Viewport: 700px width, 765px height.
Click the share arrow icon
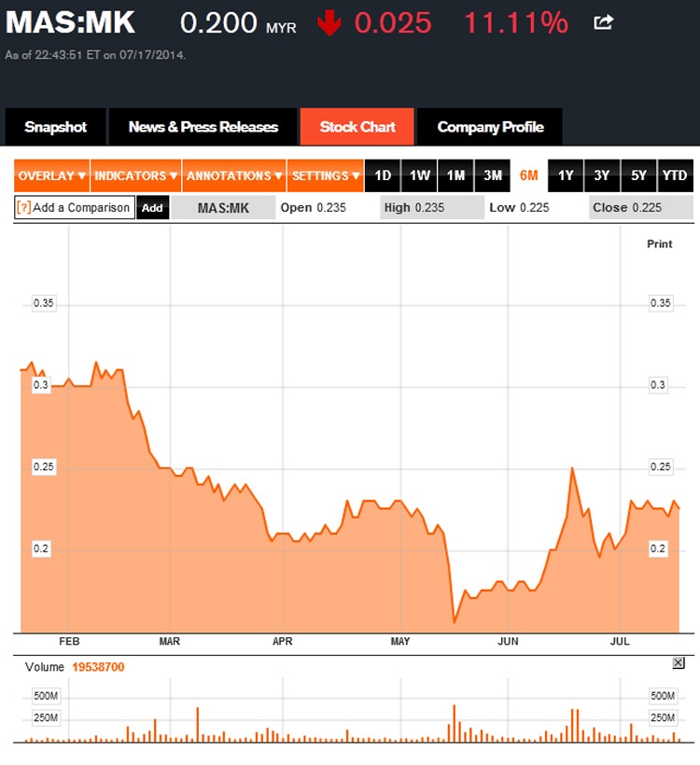[604, 22]
